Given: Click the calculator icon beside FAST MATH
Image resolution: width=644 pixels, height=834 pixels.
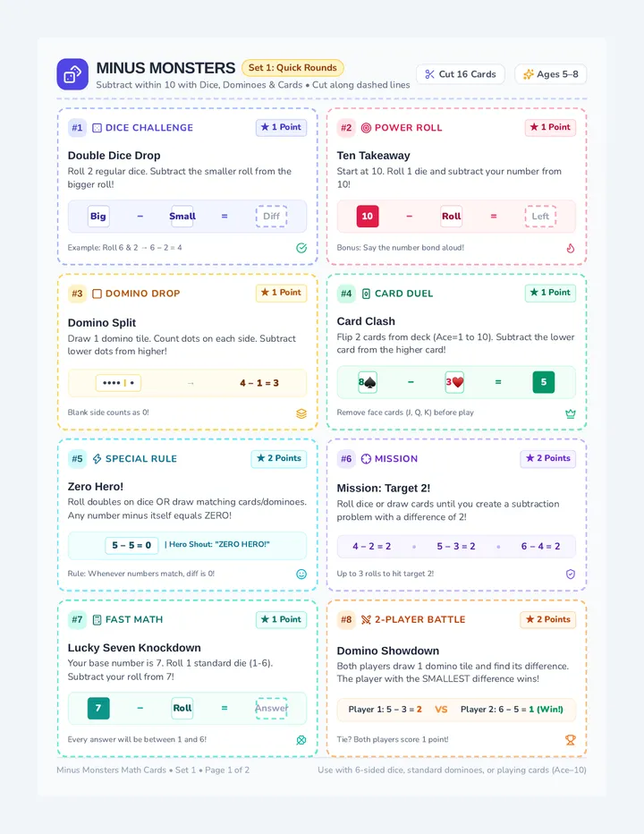Looking at the screenshot, I should point(97,619).
